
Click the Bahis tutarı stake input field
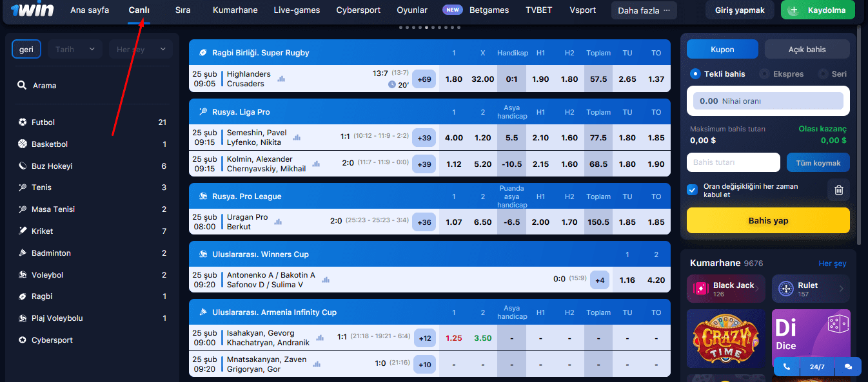click(733, 162)
